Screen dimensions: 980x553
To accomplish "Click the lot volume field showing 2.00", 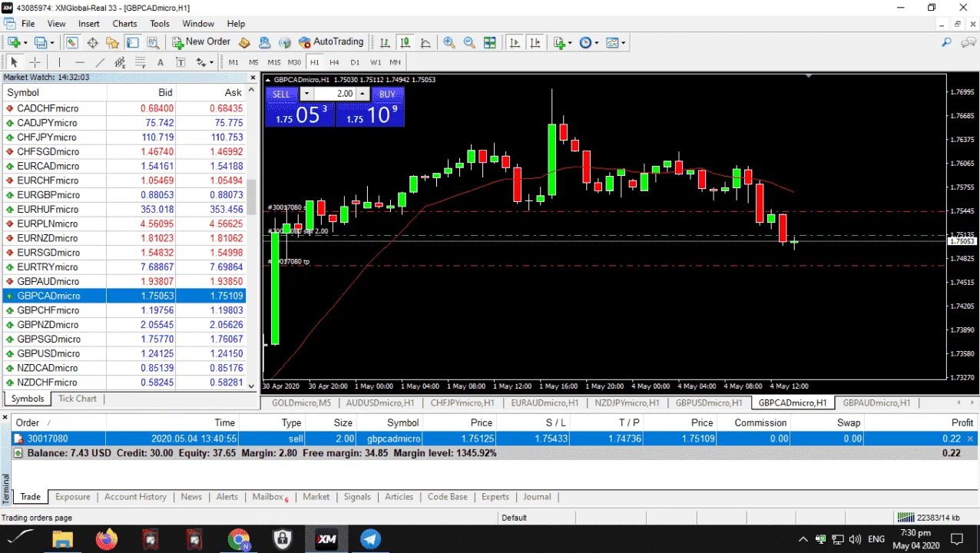I will click(x=334, y=94).
